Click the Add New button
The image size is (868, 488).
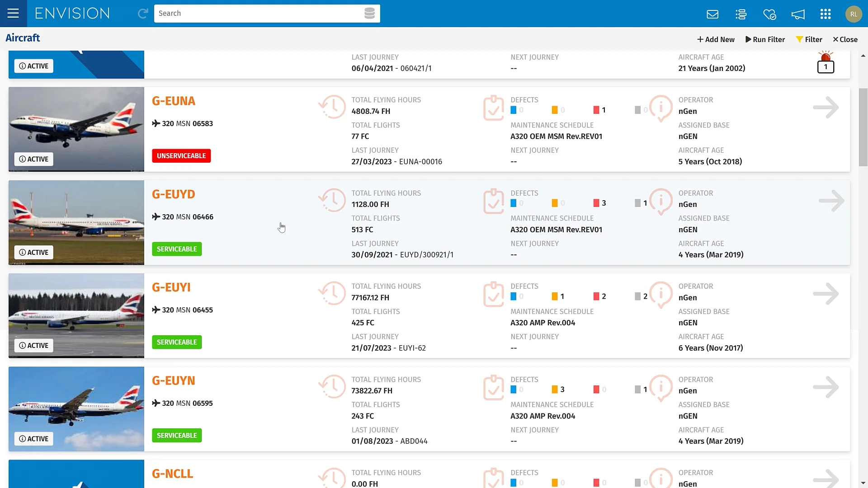(x=716, y=39)
